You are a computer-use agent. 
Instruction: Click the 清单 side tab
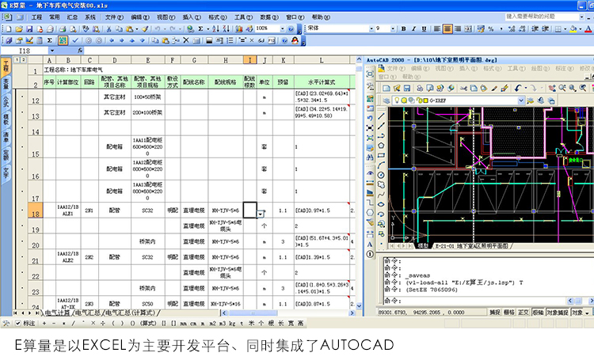coord(6,136)
